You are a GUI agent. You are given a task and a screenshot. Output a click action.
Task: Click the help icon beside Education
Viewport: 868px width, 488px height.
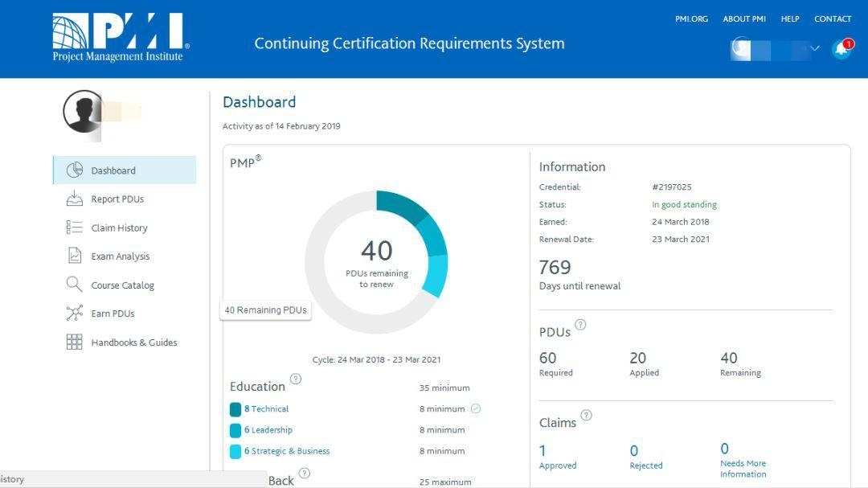(x=296, y=379)
